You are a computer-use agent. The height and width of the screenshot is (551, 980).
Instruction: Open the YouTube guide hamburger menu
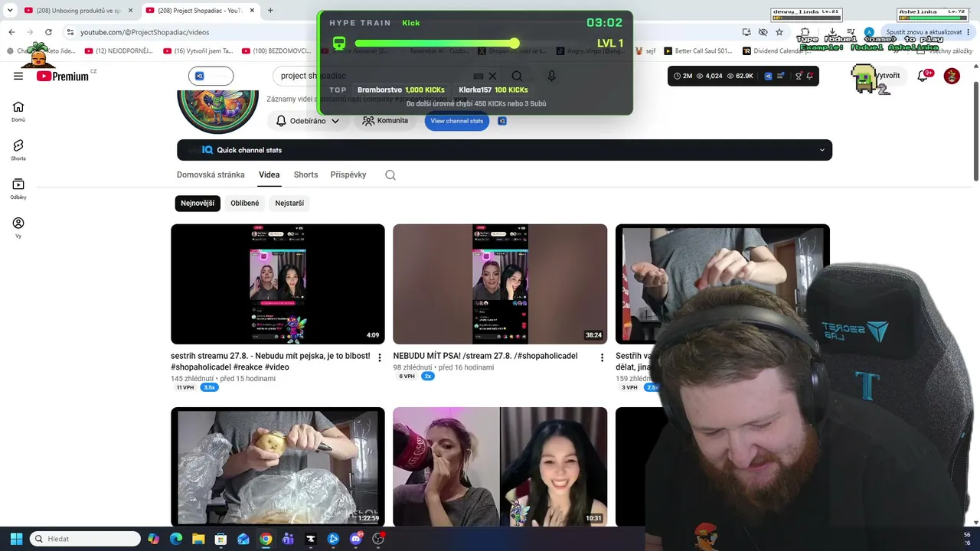(x=18, y=76)
